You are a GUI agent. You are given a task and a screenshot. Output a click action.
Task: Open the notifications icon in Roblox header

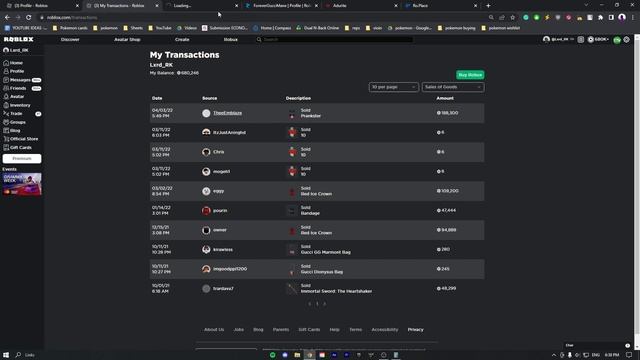(580, 40)
